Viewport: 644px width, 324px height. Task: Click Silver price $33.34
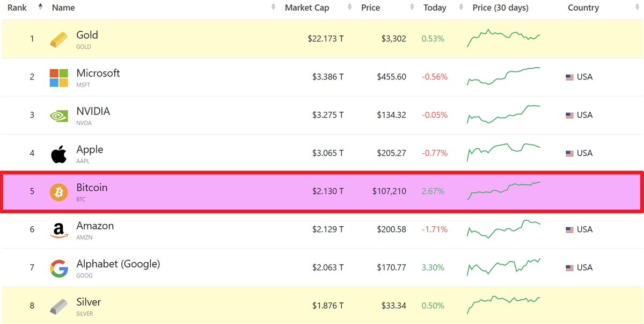[394, 306]
